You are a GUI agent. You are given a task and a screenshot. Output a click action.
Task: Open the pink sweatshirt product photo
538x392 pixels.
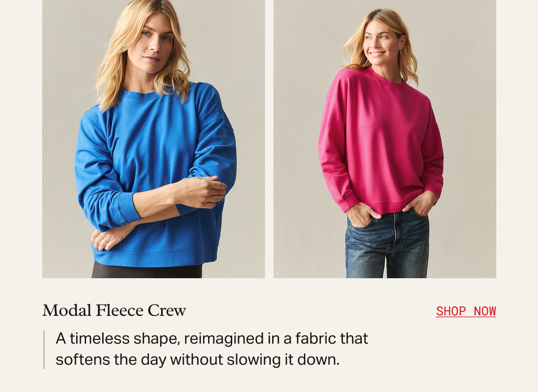[x=385, y=139]
